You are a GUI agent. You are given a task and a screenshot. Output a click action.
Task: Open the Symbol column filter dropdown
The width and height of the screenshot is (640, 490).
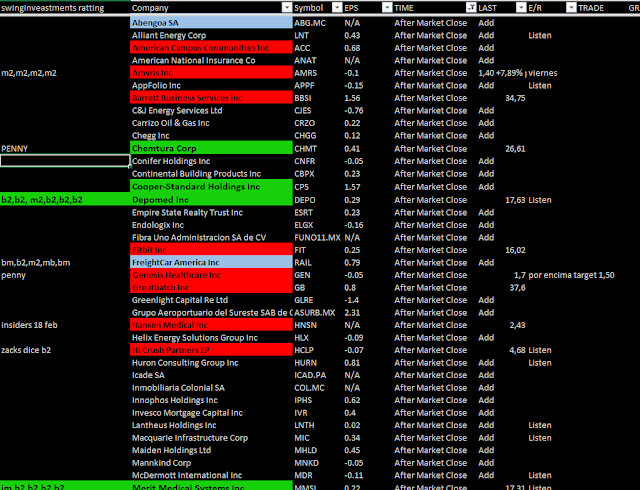[x=337, y=7]
